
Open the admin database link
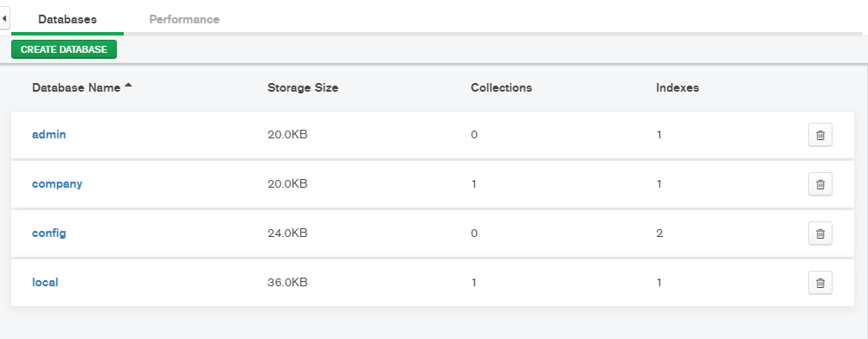click(x=48, y=134)
